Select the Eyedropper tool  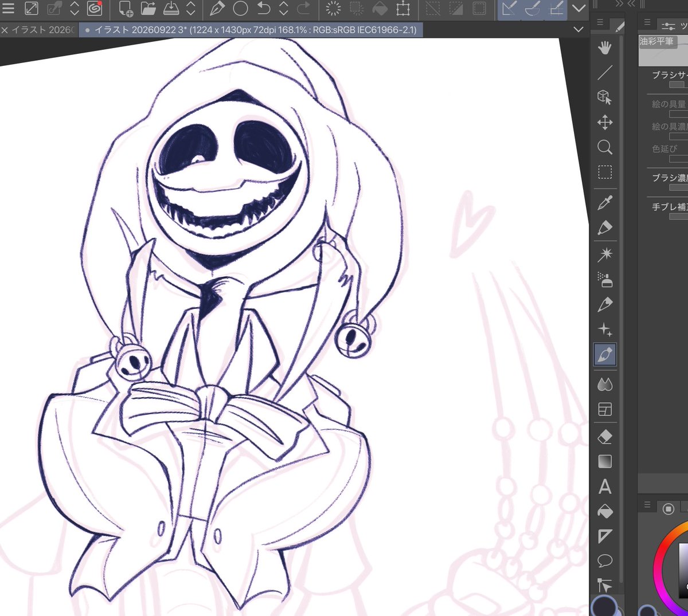605,202
